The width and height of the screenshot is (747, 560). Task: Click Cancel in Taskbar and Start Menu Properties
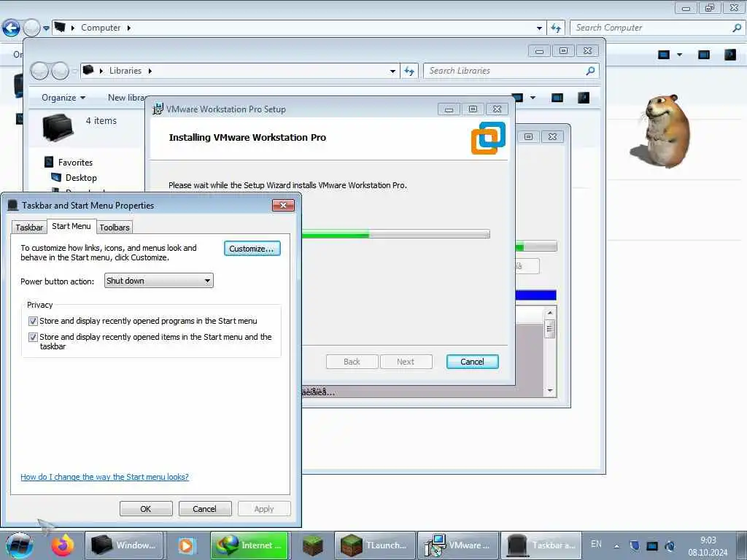204,508
